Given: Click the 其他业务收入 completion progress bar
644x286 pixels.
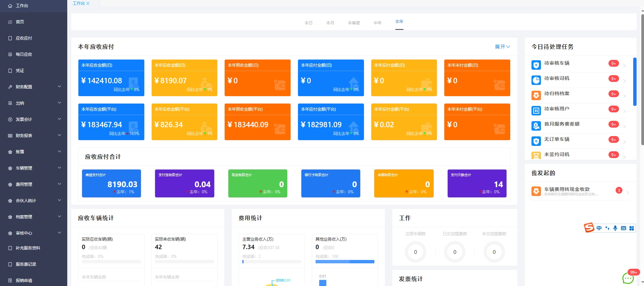Looking at the screenshot, I should (345, 262).
